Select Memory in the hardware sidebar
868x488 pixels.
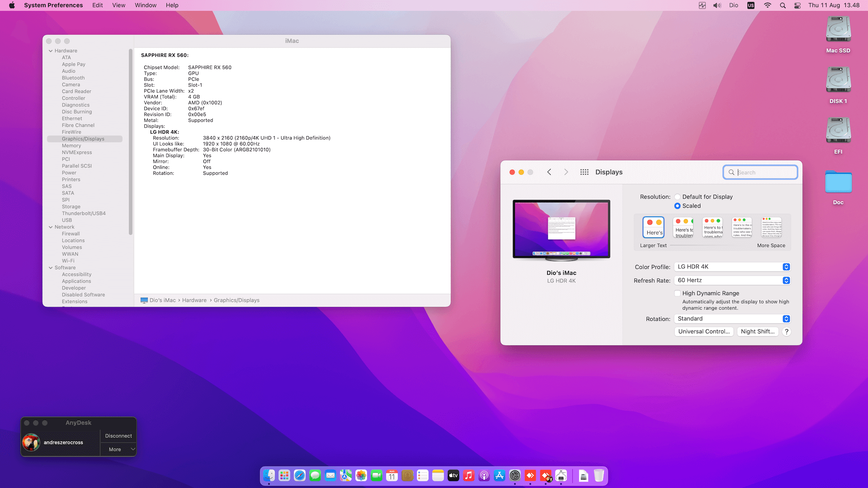pos(71,145)
